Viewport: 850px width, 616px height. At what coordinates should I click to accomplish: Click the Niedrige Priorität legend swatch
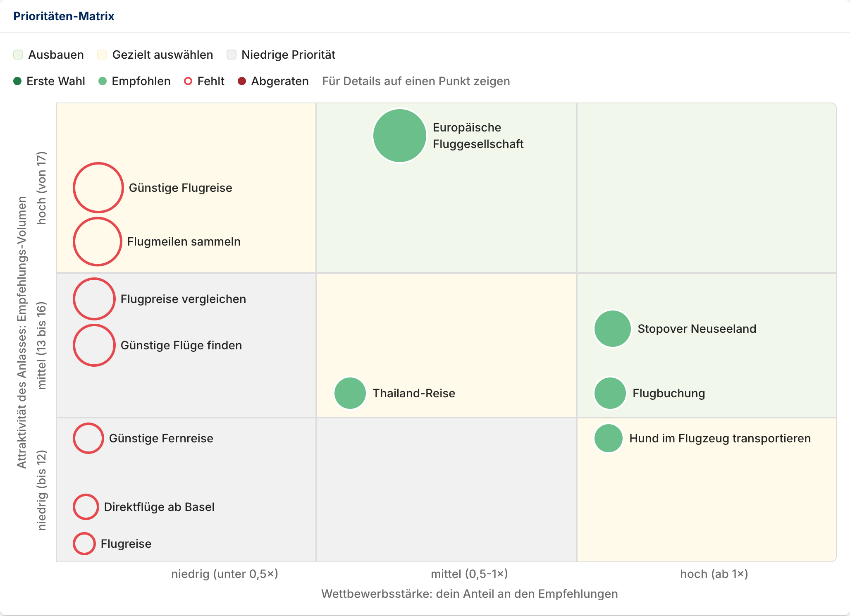232,55
